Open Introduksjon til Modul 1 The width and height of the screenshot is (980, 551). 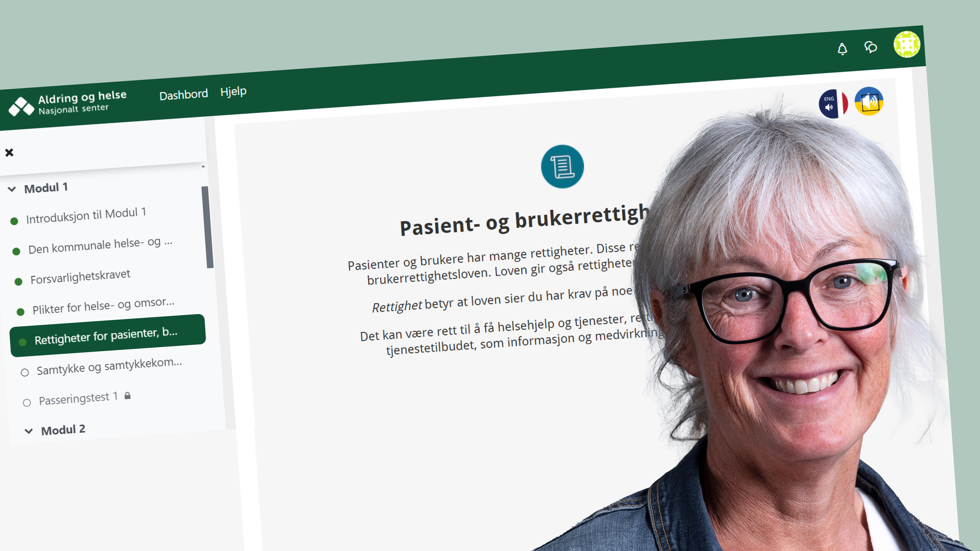86,216
